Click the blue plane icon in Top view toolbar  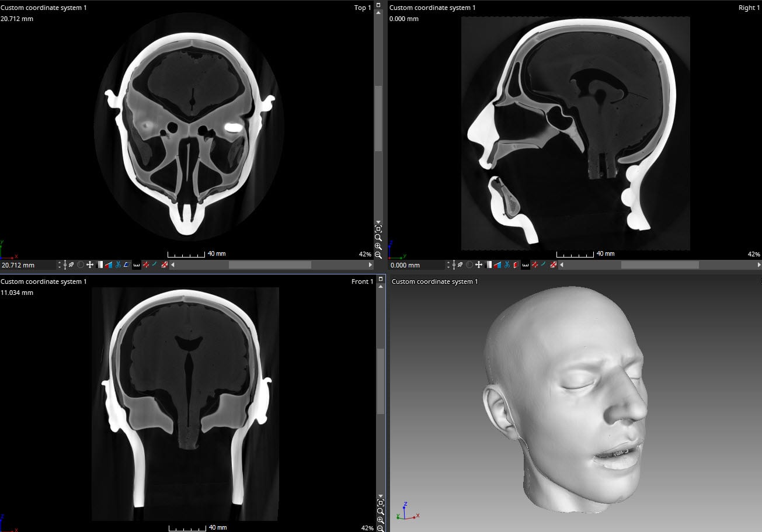[127, 265]
